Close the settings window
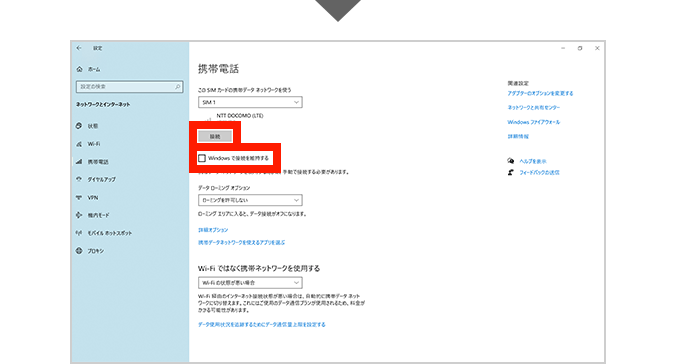This screenshot has height=364, width=676. (x=597, y=48)
